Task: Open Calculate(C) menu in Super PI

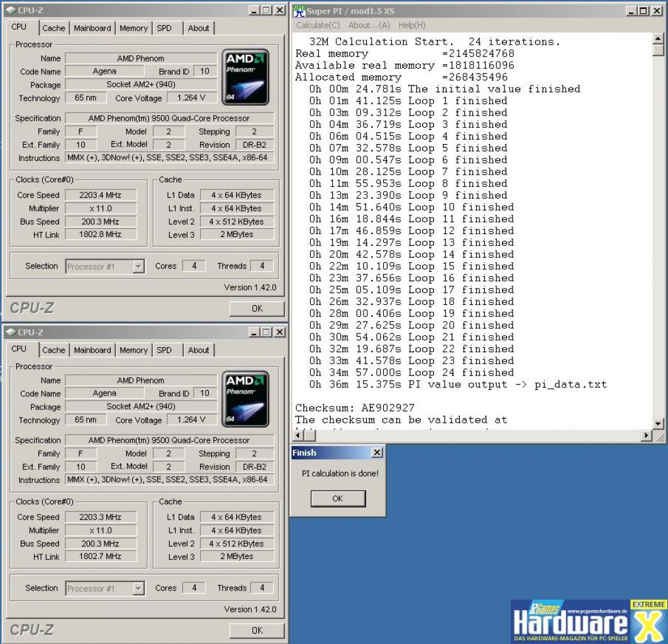Action: (x=318, y=25)
